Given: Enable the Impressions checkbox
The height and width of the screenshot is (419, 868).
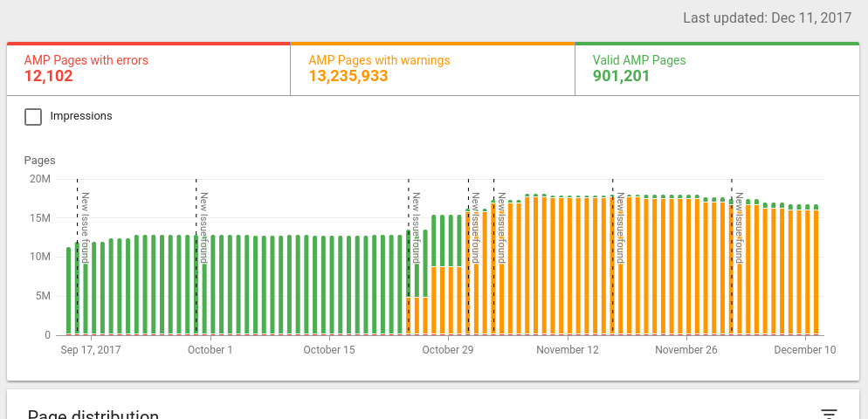Looking at the screenshot, I should tap(33, 117).
